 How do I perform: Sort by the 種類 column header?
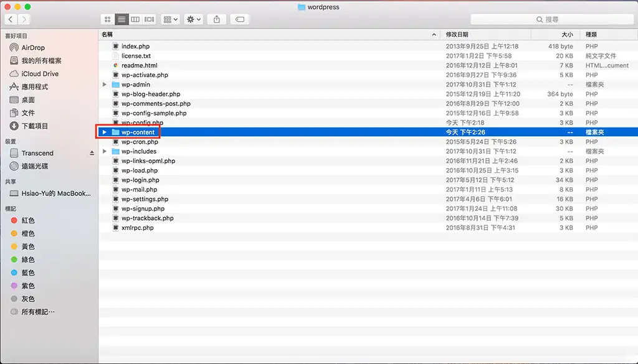609,34
